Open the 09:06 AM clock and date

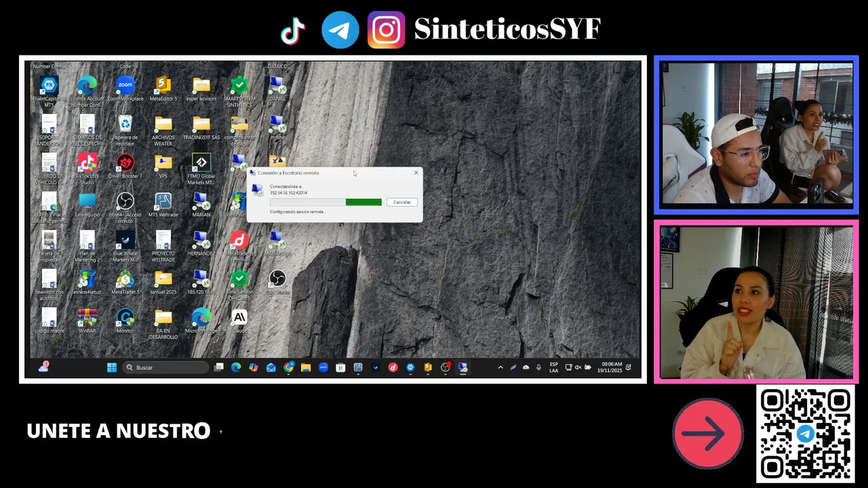pyautogui.click(x=610, y=367)
